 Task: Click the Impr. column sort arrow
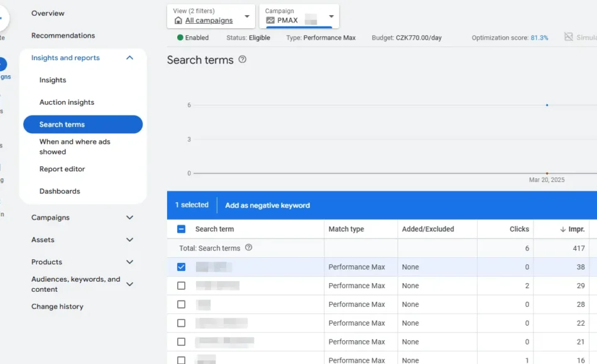(562, 230)
